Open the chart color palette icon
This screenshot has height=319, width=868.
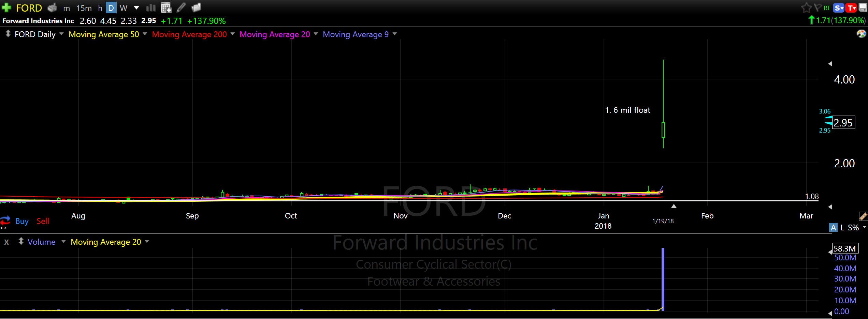click(862, 34)
